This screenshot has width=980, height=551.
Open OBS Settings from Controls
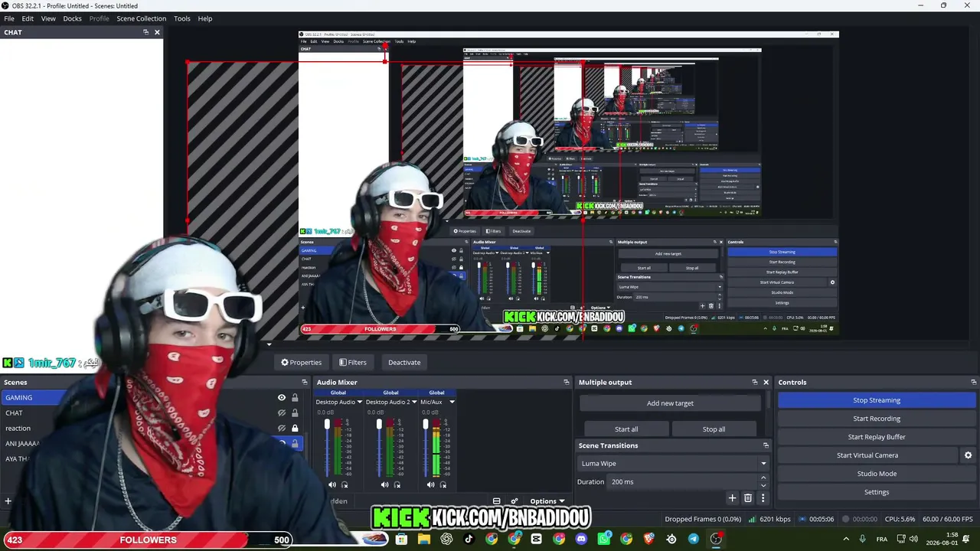[x=877, y=492]
